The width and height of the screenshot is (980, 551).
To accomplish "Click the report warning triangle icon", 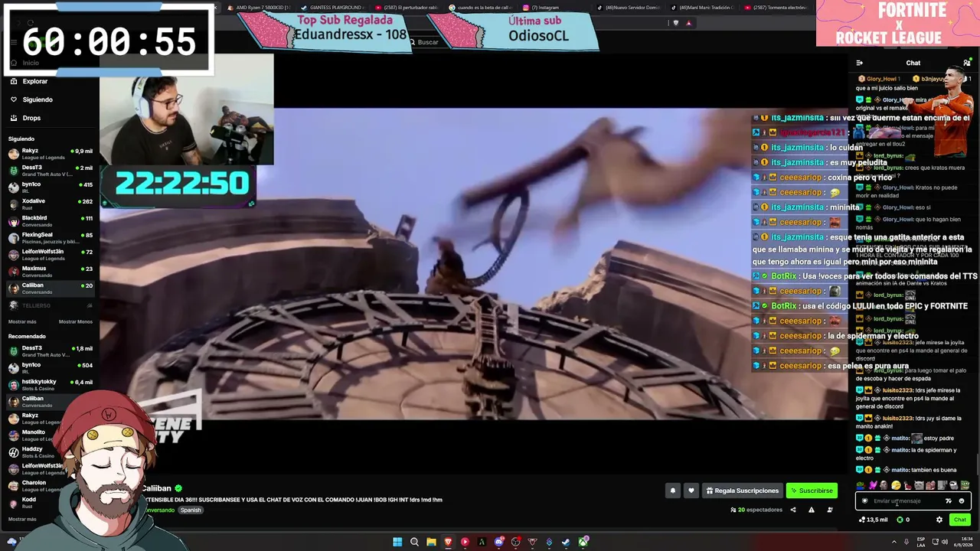I will 812,510.
